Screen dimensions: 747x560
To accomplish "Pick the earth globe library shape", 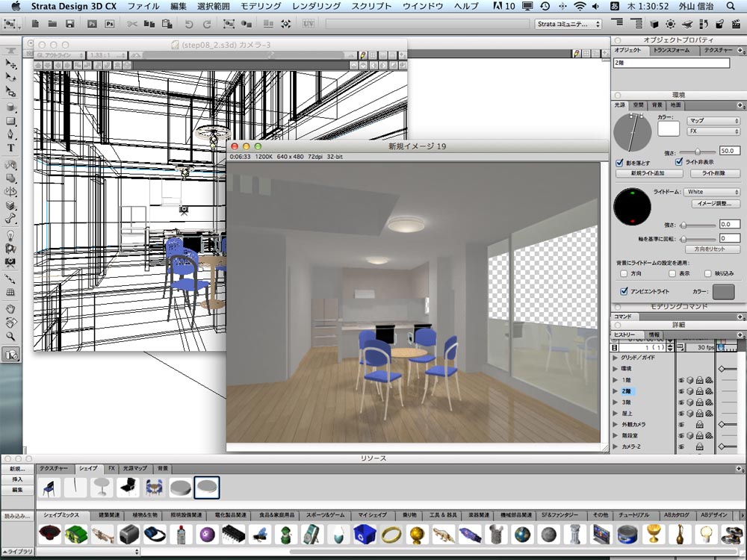I will tap(523, 535).
